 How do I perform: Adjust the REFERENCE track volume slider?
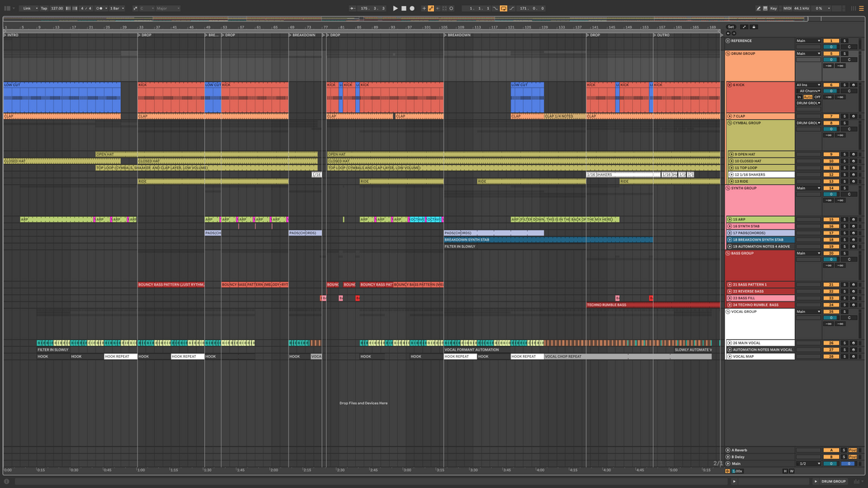click(x=830, y=47)
